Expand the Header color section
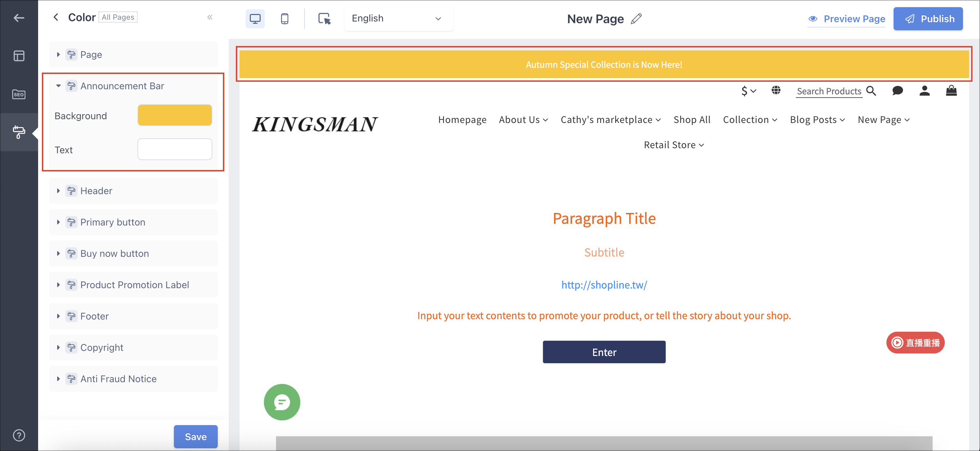980x451 pixels. pos(133,191)
